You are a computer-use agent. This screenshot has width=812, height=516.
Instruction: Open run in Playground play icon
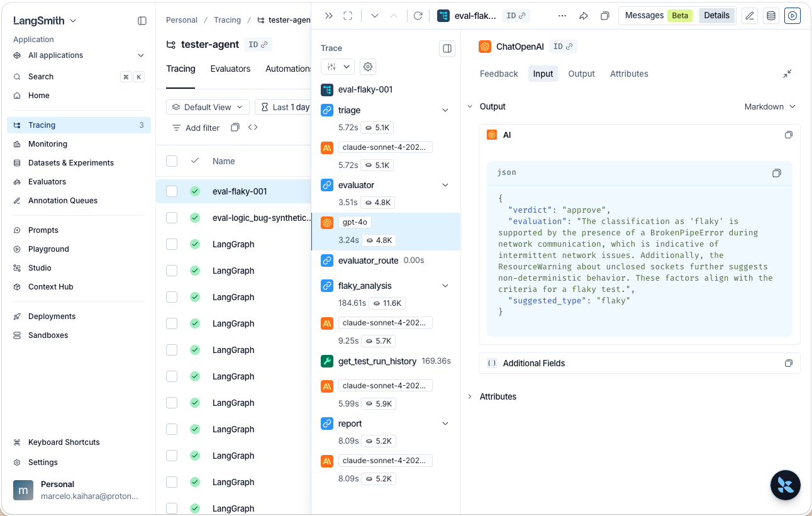tap(793, 16)
